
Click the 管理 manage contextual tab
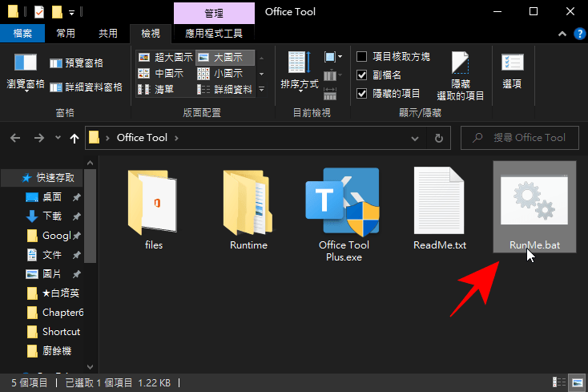214,14
